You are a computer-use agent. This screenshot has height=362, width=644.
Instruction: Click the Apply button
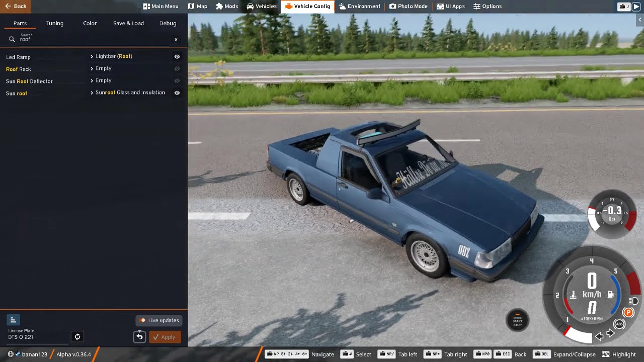tap(165, 337)
